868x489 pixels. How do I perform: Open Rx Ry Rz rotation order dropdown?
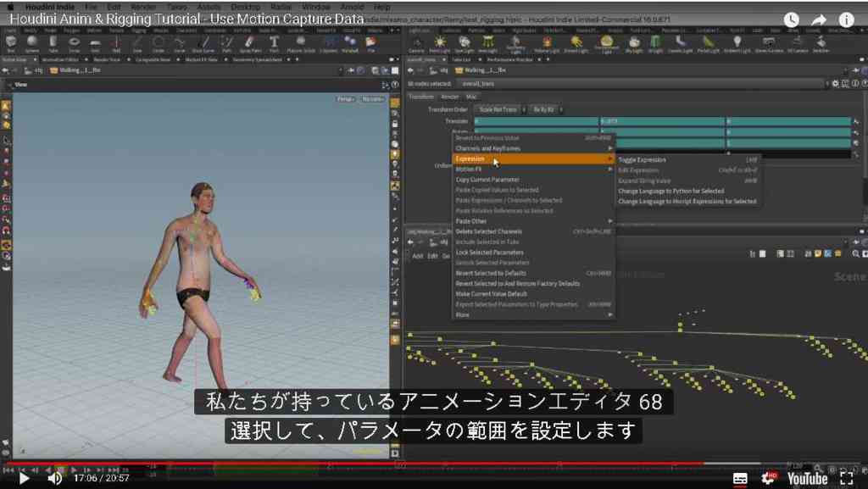[546, 109]
